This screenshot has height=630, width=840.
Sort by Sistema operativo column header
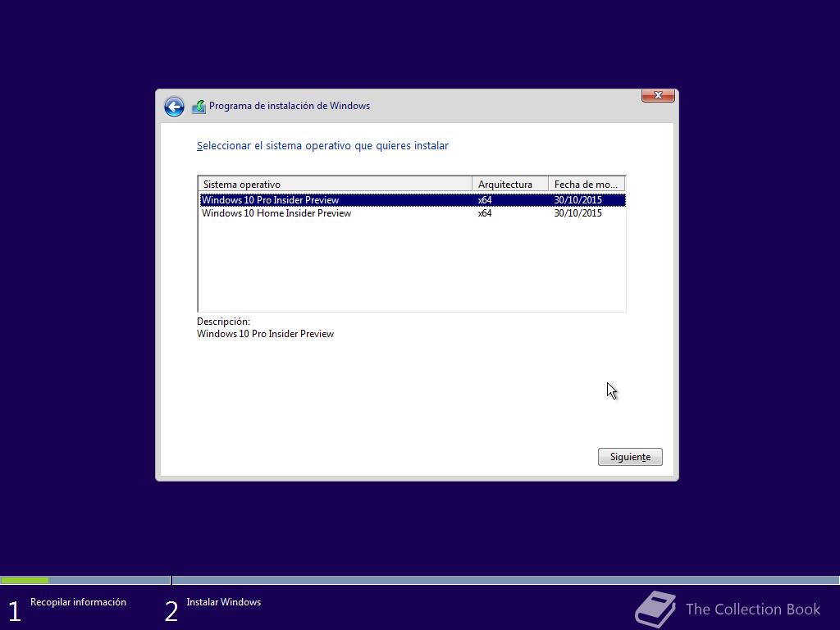click(x=335, y=185)
